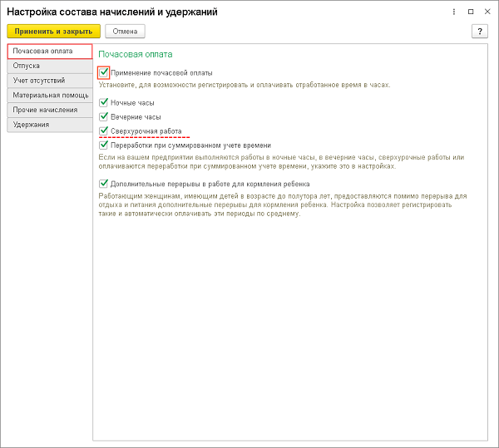Viewport: 499px width, 448px height.
Task: Open the help question mark button
Action: pyautogui.click(x=479, y=31)
